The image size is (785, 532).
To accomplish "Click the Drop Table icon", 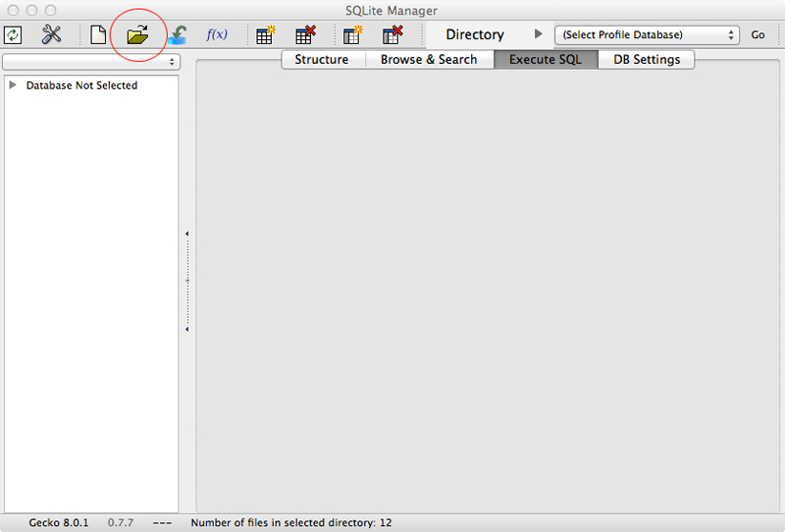I will 305,35.
